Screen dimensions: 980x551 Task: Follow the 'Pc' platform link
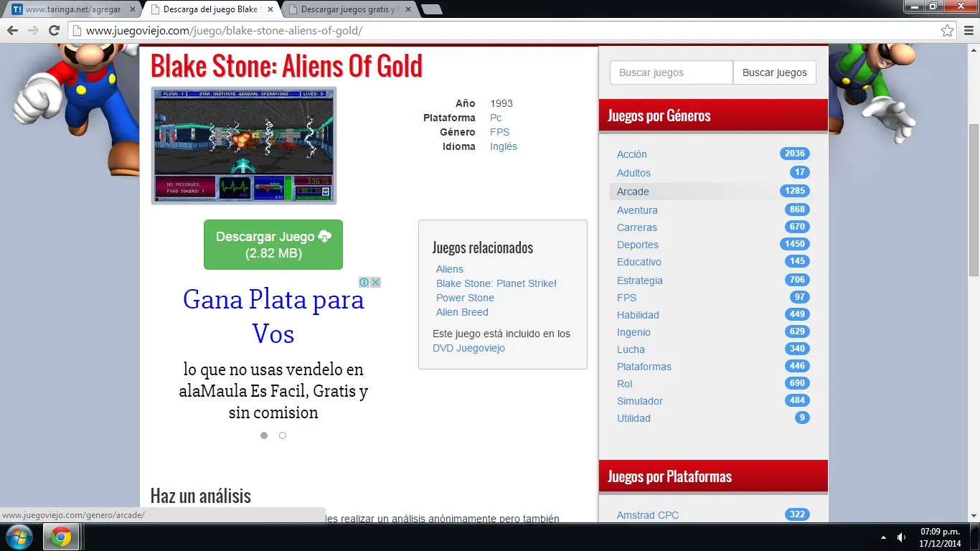pyautogui.click(x=496, y=118)
